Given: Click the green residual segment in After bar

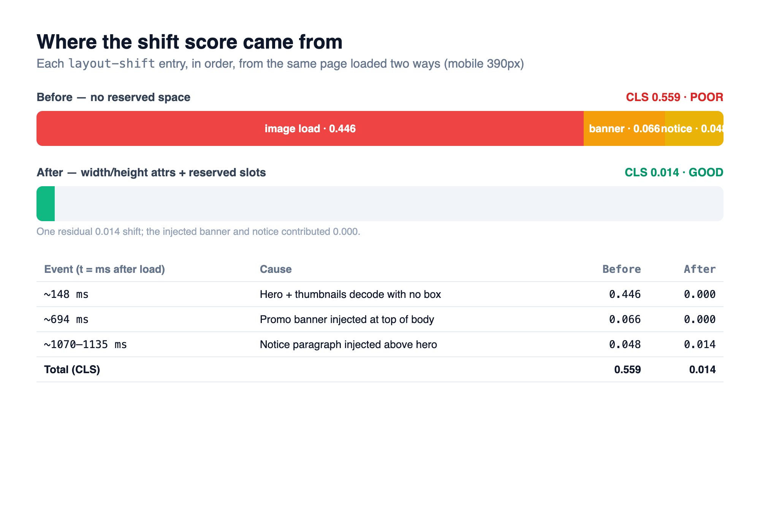Looking at the screenshot, I should click(46, 204).
